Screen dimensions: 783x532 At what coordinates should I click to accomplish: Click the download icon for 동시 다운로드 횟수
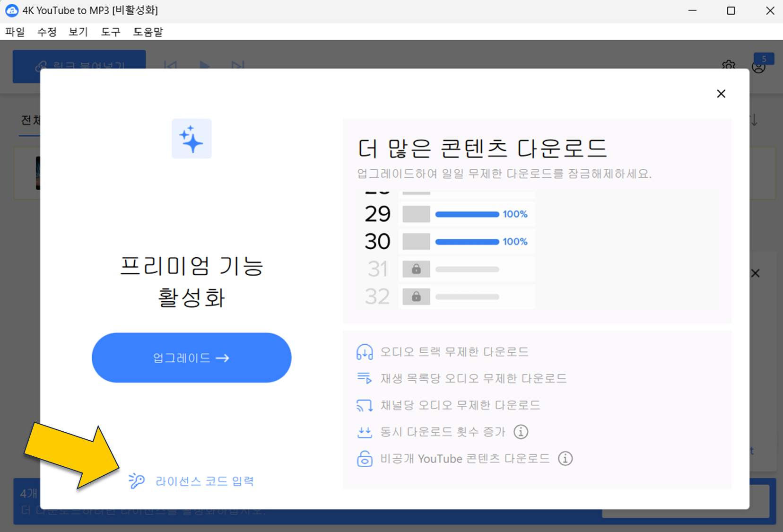pos(365,432)
